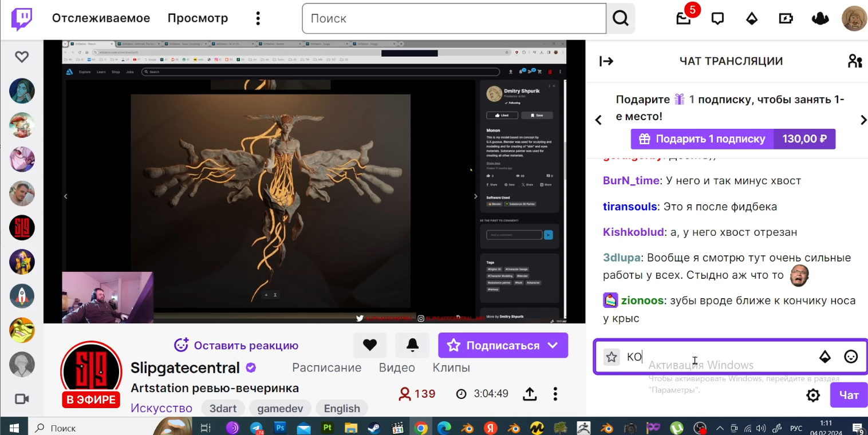868x435 pixels.
Task: Click the zionoos username in chat
Action: pos(642,300)
